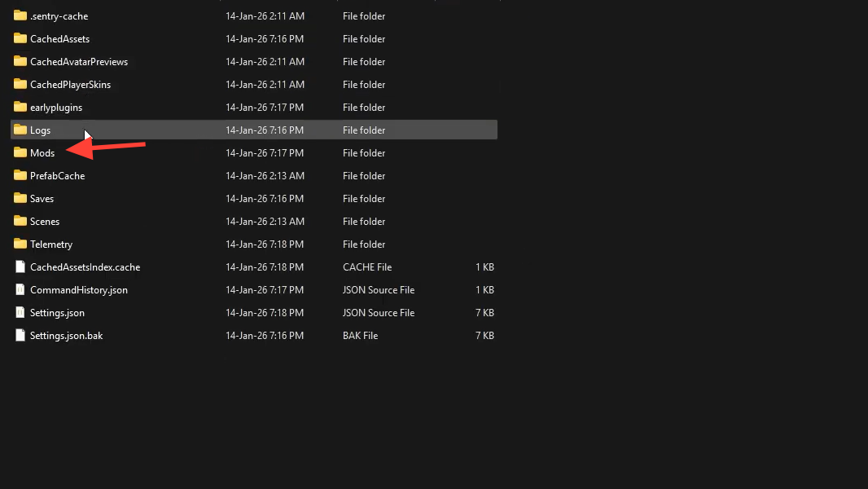This screenshot has height=489, width=868.
Task: Select the earlyplugins folder icon
Action: (x=20, y=107)
